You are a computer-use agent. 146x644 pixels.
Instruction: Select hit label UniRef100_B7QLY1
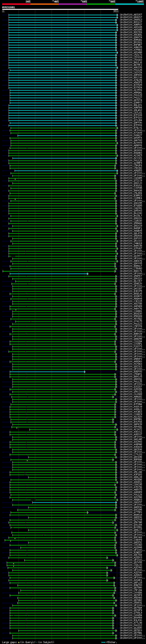click(131, 128)
